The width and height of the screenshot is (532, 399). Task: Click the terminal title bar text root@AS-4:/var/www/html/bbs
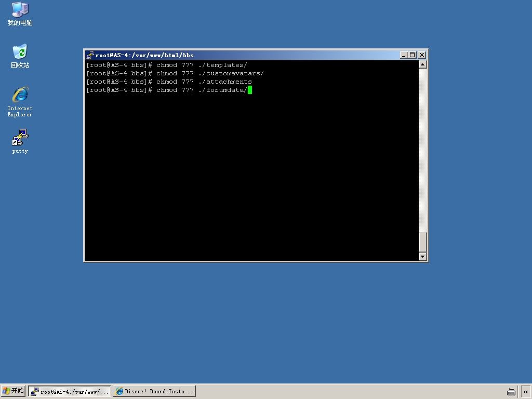(144, 55)
